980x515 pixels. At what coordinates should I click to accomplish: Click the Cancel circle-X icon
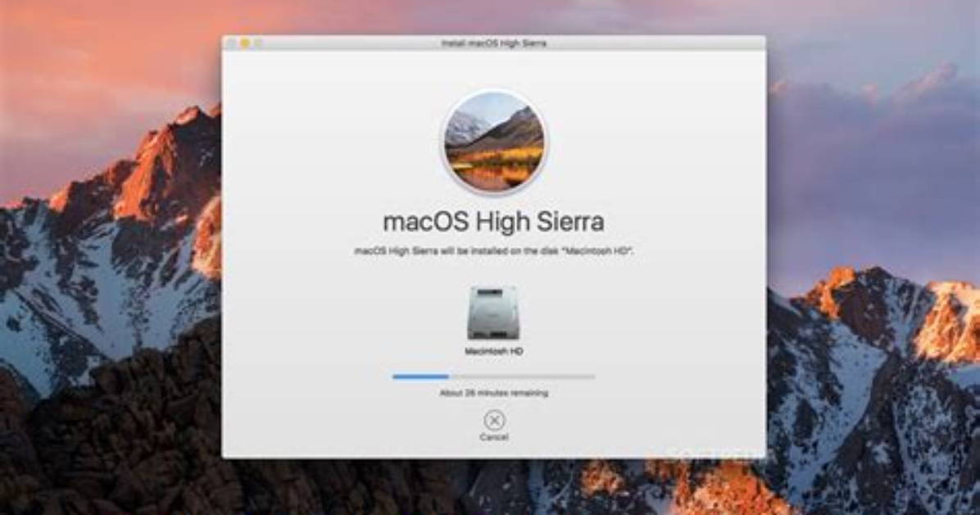pyautogui.click(x=494, y=420)
